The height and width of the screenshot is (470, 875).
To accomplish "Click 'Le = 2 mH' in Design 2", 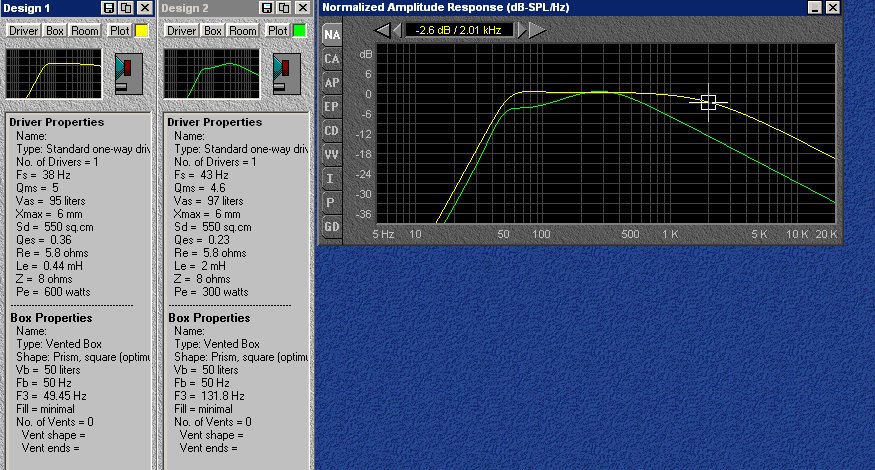I will coord(200,266).
